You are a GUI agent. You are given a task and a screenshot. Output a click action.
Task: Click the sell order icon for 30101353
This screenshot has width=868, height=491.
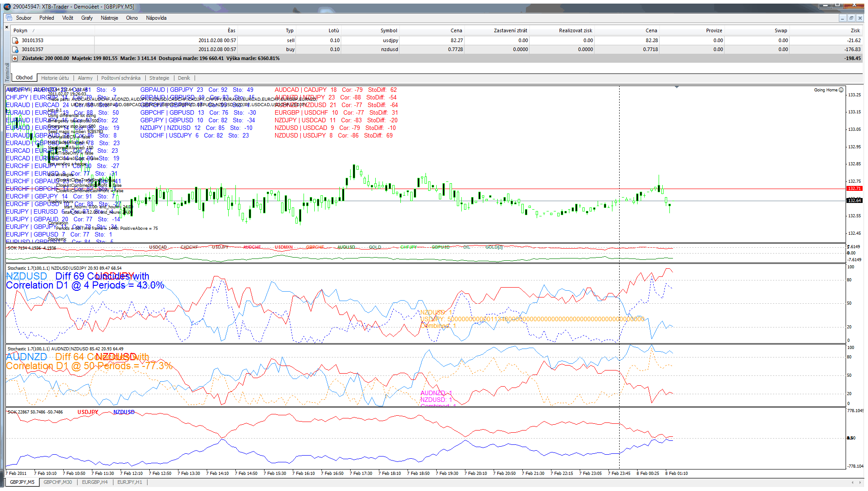click(15, 40)
